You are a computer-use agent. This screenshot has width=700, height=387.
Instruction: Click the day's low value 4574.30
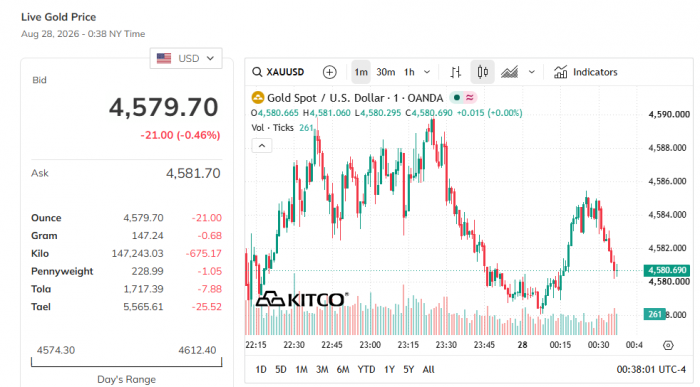click(x=56, y=350)
